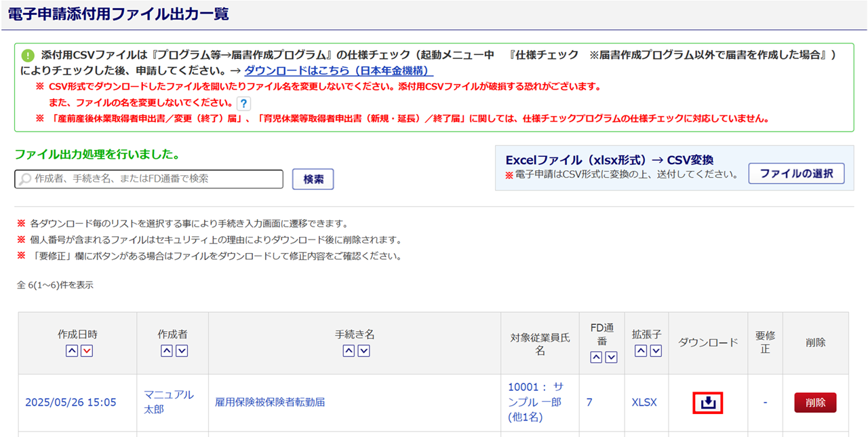Viewport: 868px width, 437px height.
Task: Sort 作成日時 column ascending
Action: coord(71,351)
